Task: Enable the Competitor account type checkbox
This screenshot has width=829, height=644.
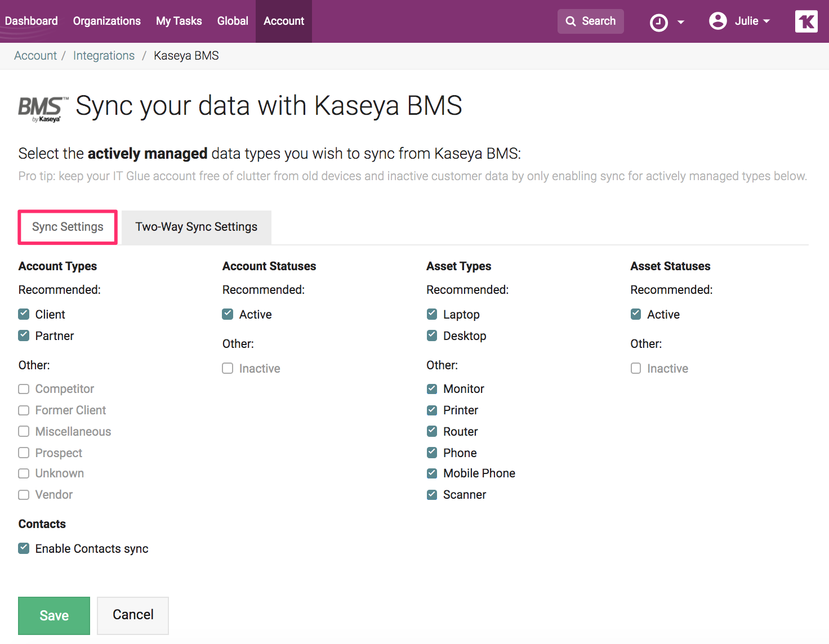Action: coord(24,389)
